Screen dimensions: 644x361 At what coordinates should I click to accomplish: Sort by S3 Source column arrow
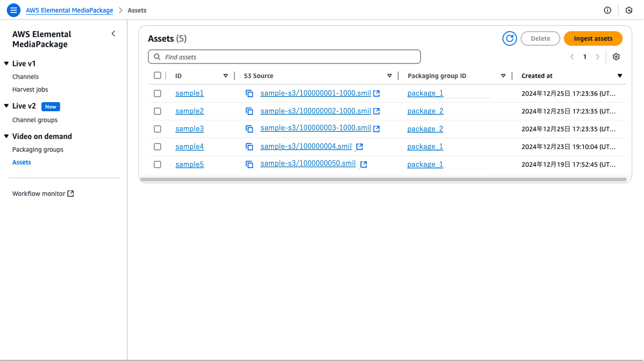(389, 76)
